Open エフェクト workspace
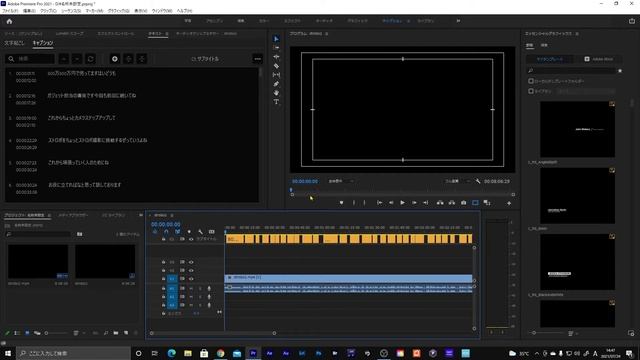The height and width of the screenshot is (360, 640). 292,21
